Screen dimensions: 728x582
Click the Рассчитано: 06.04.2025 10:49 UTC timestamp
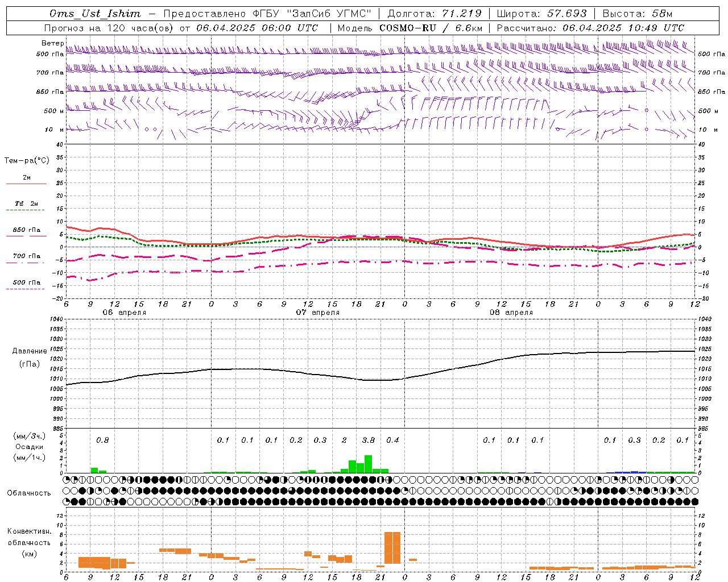pyautogui.click(x=590, y=28)
